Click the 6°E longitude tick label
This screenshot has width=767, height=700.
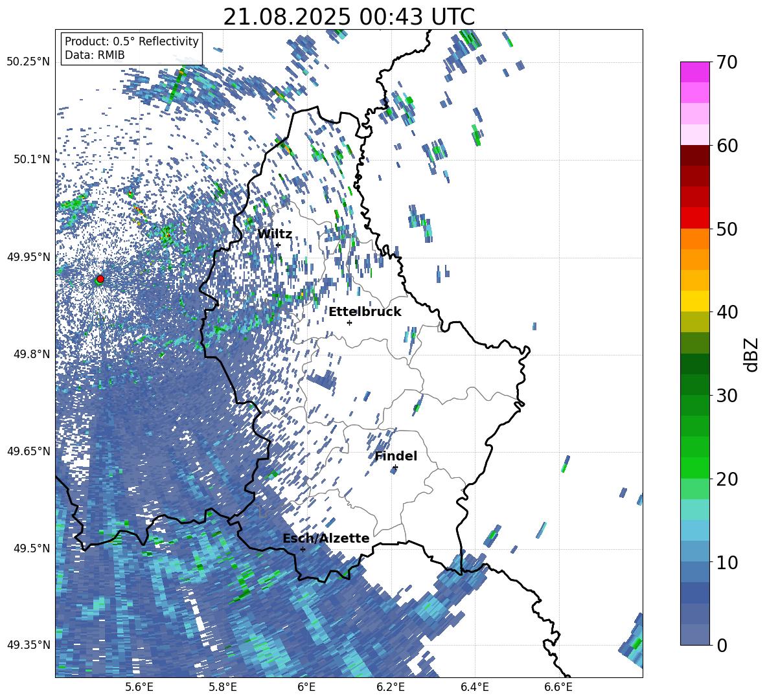(x=306, y=687)
